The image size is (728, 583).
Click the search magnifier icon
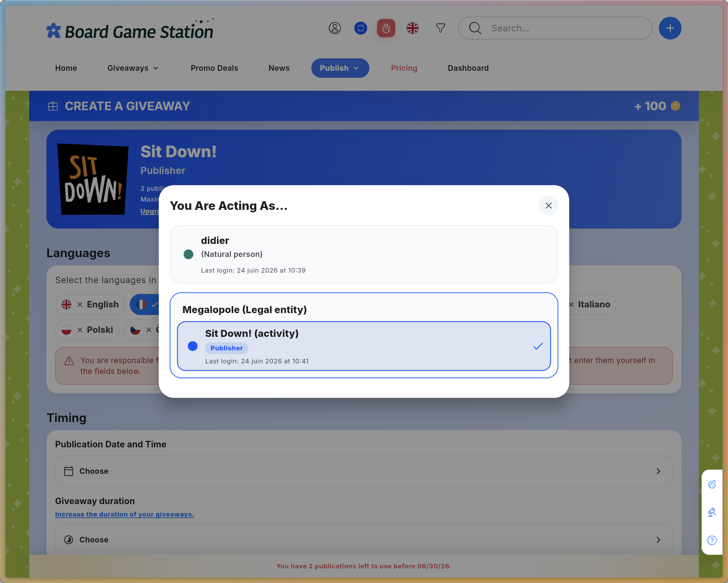(475, 28)
